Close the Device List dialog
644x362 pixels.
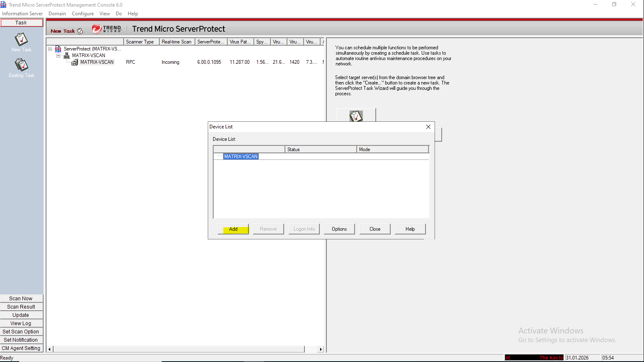(428, 127)
